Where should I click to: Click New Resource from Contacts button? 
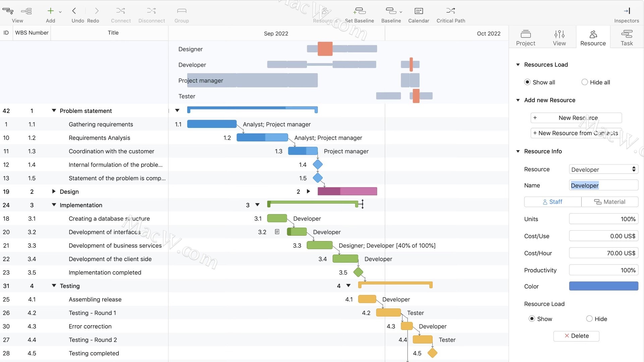[576, 133]
